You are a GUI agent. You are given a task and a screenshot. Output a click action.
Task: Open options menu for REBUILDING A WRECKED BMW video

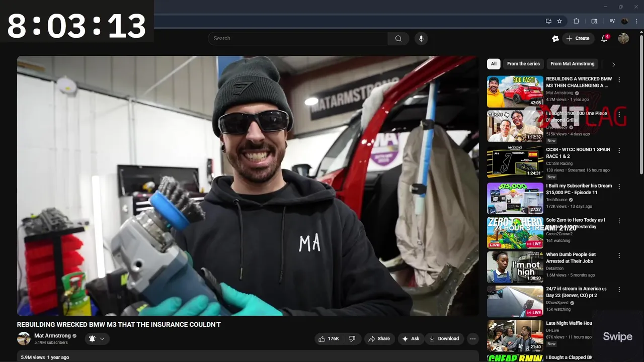(x=619, y=79)
